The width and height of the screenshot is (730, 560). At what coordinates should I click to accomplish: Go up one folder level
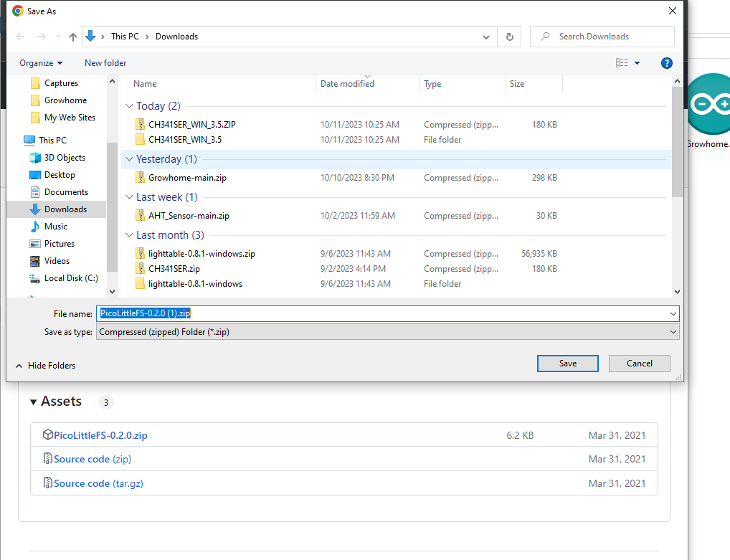click(72, 37)
